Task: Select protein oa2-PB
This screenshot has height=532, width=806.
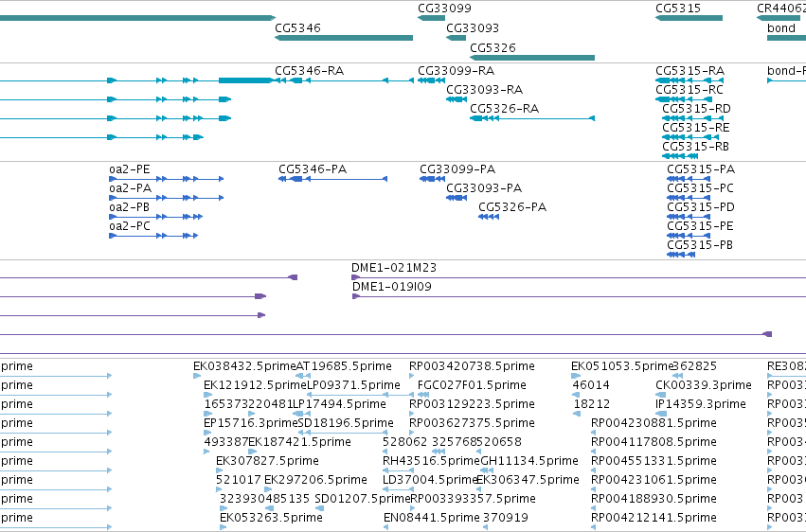Action: [x=155, y=217]
